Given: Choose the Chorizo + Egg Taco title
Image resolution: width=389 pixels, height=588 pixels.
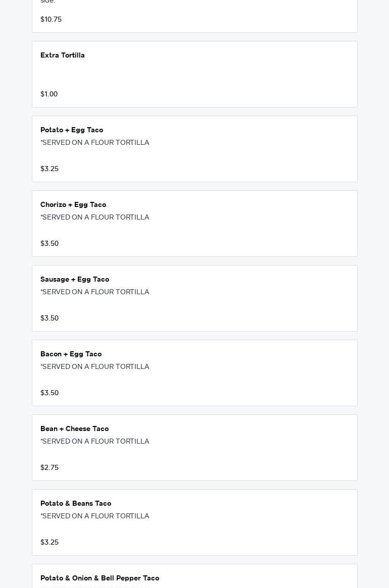Looking at the screenshot, I should (x=73, y=205).
